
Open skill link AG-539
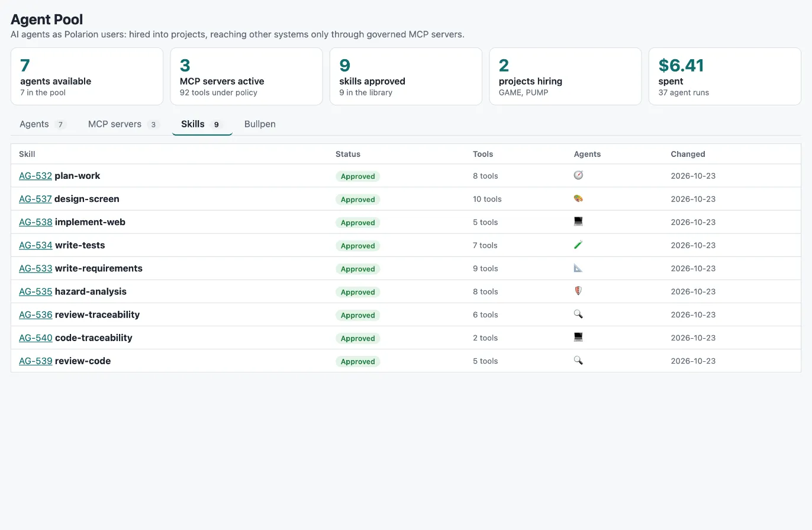coord(36,361)
